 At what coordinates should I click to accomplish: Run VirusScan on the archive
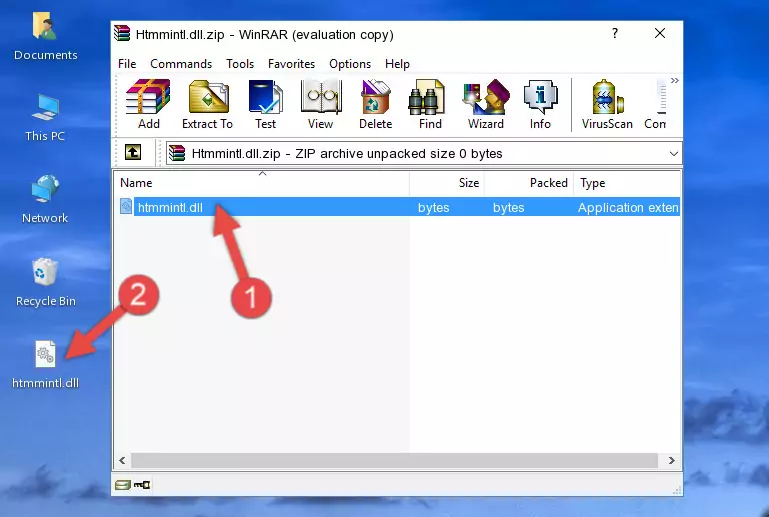click(607, 104)
